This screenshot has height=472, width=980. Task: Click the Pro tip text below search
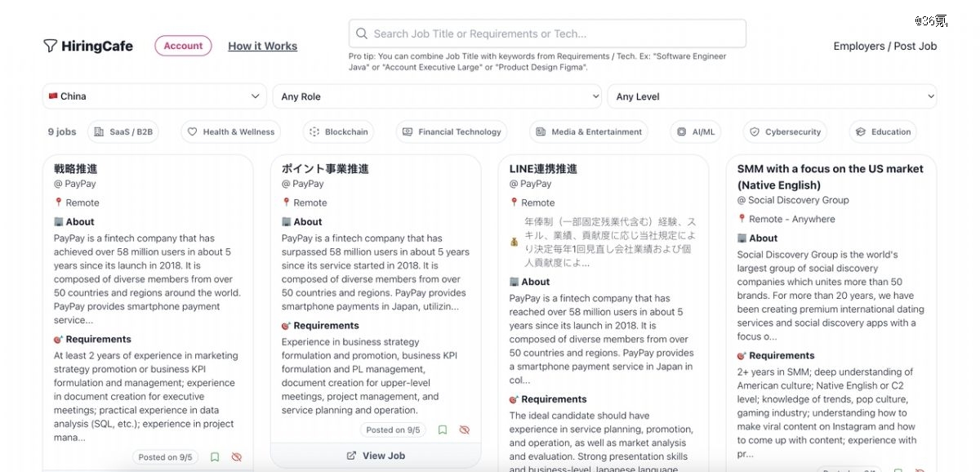click(537, 61)
